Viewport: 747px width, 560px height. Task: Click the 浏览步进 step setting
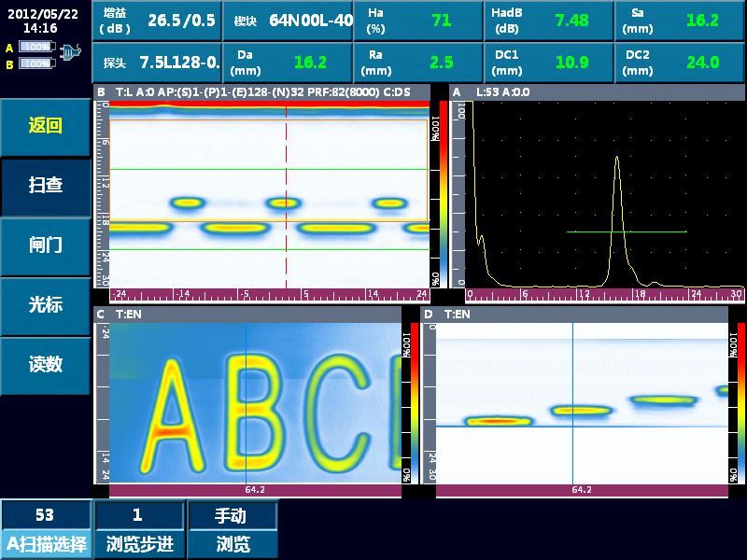[x=139, y=529]
